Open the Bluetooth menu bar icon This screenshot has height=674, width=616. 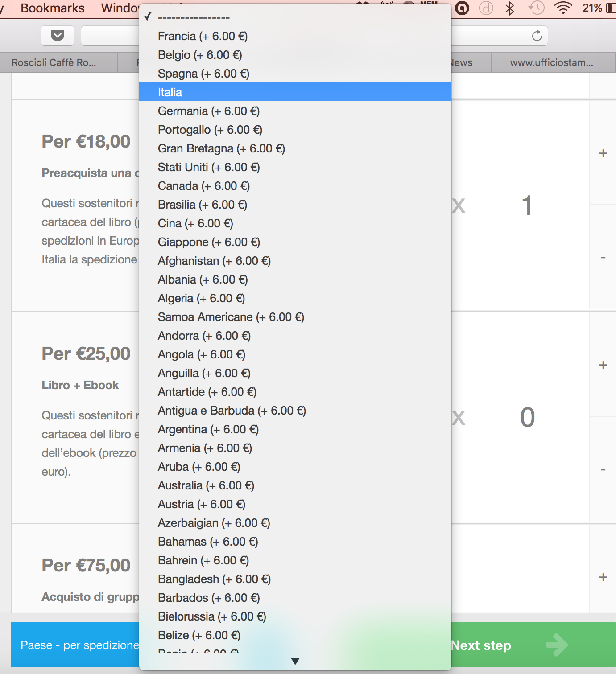click(x=510, y=8)
